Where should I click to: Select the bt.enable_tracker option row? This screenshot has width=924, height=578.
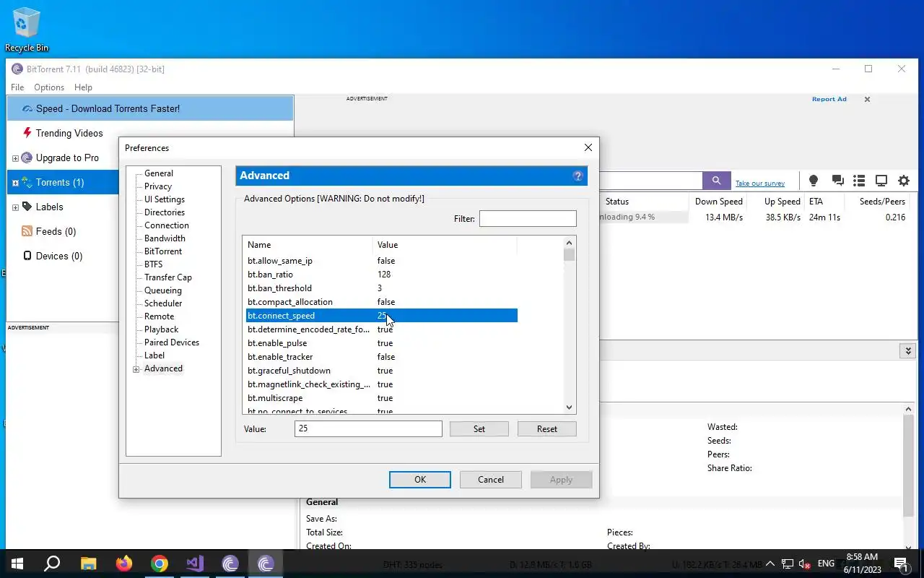[382, 357]
